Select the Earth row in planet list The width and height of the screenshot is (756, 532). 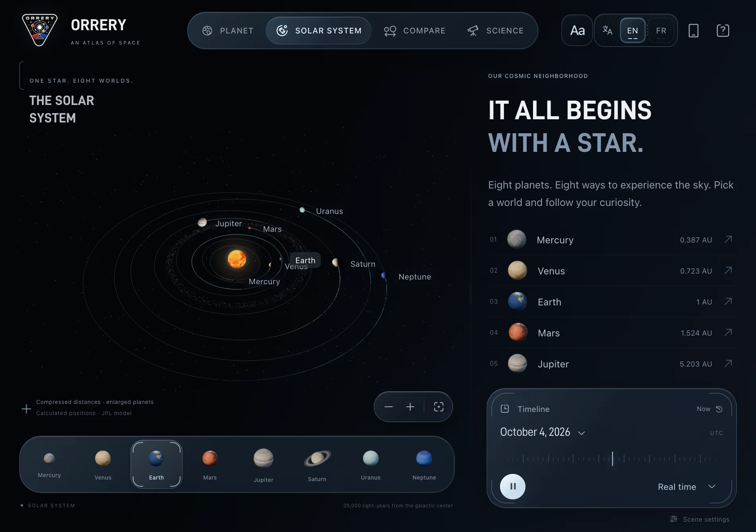(611, 302)
